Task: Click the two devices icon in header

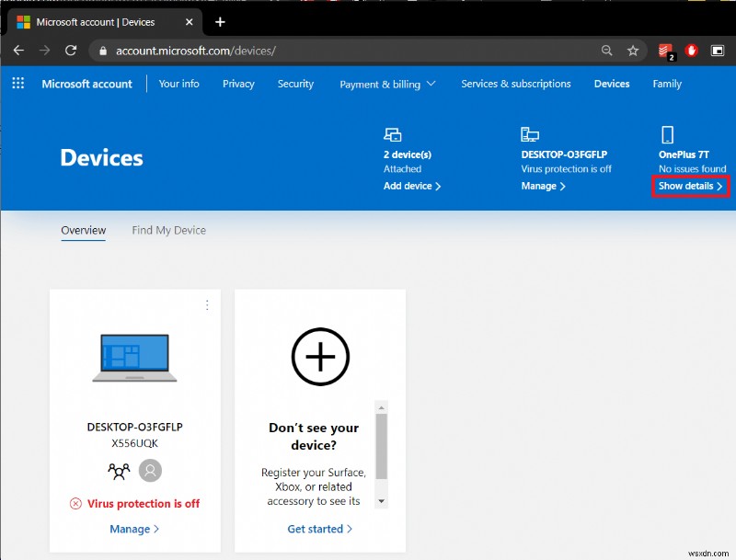Action: point(393,134)
